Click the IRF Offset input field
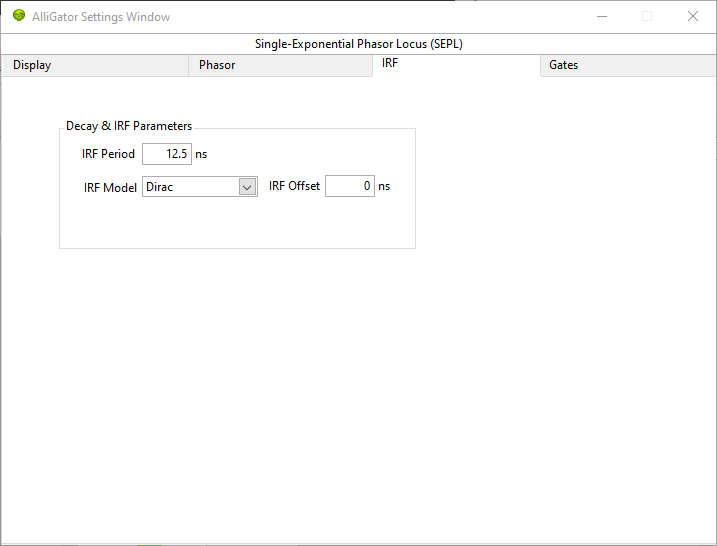The image size is (717, 546). 350,186
